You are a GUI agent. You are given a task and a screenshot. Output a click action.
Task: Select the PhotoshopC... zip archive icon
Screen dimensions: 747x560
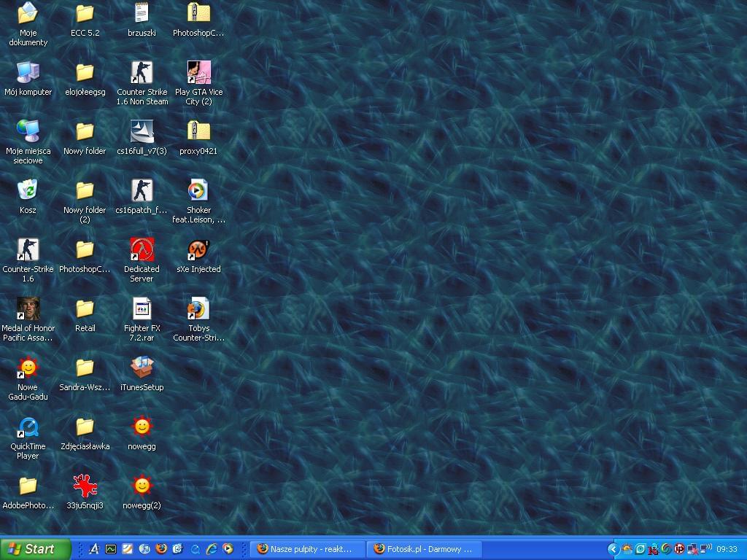click(x=198, y=20)
